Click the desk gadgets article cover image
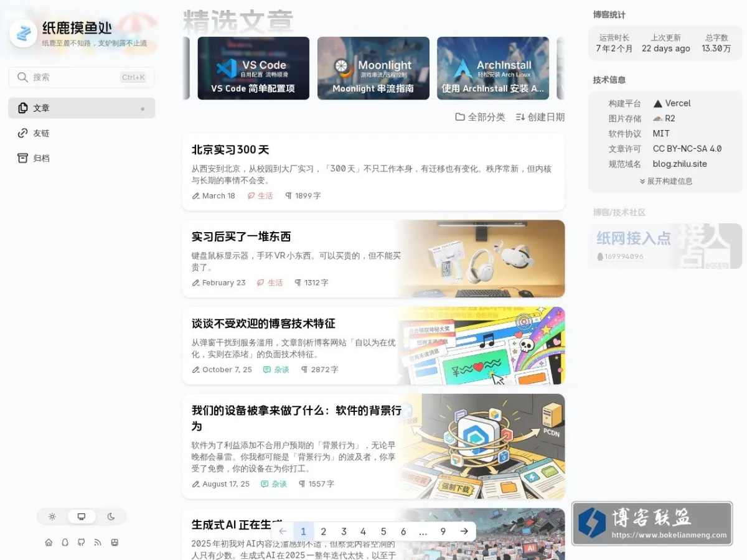747x560 pixels. coord(481,259)
